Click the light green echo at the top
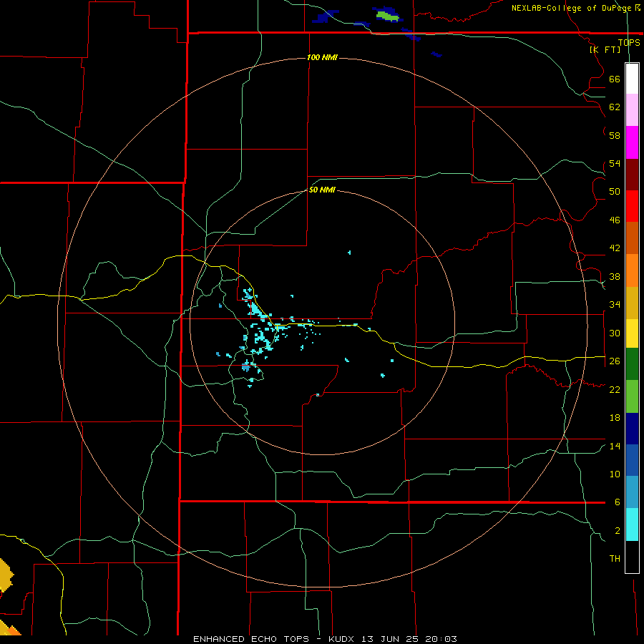The image size is (644, 644). pyautogui.click(x=387, y=16)
